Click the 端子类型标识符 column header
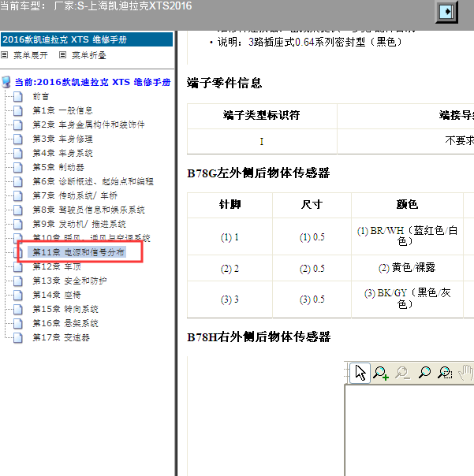474x476 pixels. coord(262,115)
